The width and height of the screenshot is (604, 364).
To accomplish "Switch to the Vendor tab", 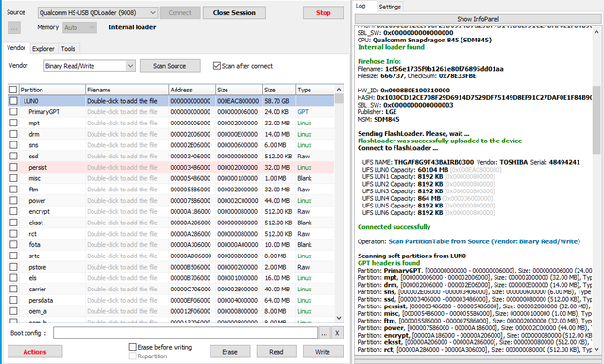I will click(x=16, y=48).
